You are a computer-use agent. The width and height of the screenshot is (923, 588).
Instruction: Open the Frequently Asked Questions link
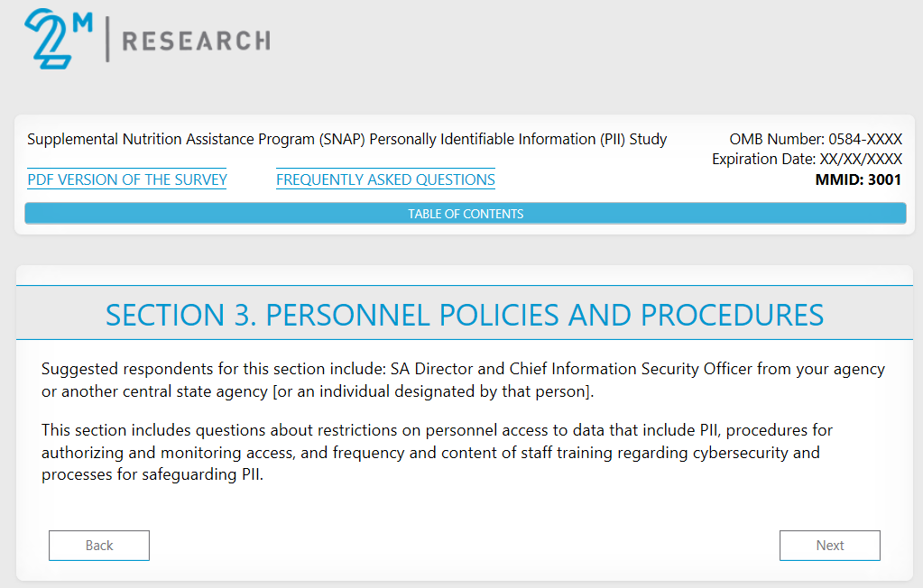385,179
